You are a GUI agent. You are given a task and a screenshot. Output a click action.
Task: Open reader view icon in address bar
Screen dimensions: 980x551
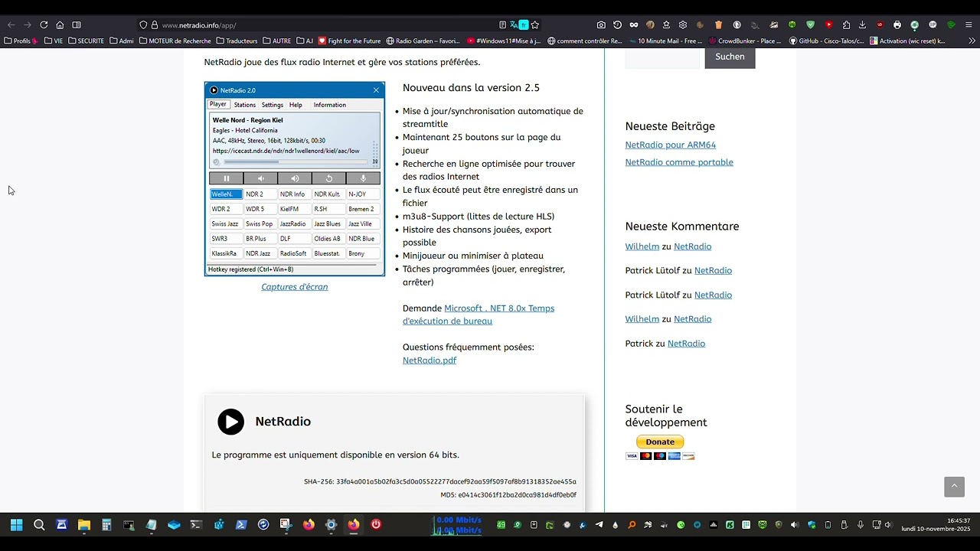coord(502,24)
